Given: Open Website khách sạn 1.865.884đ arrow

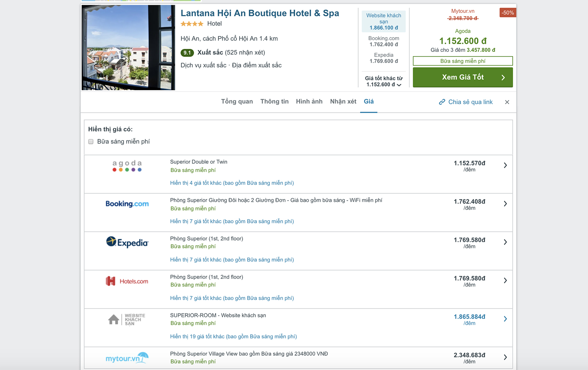Looking at the screenshot, I should pos(505,319).
